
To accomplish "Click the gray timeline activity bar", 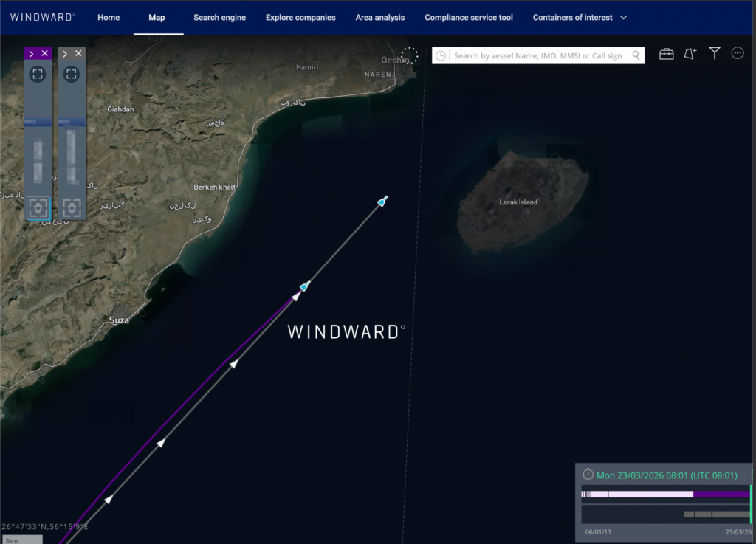I will click(717, 514).
